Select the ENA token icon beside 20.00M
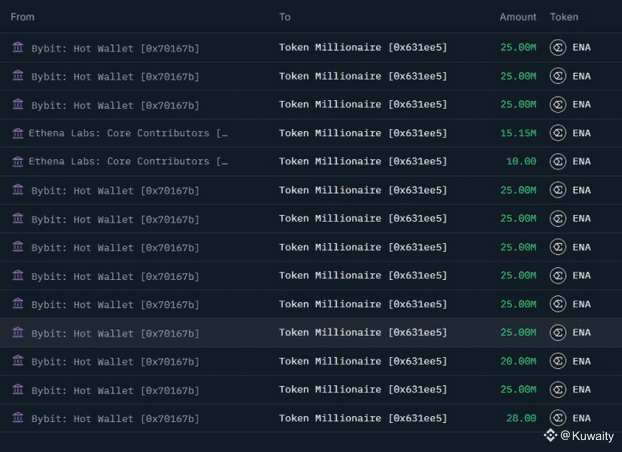 point(558,361)
